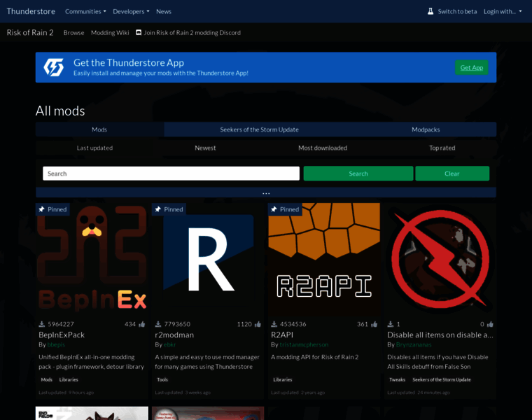Open the BepInExPack mod title

(62, 335)
